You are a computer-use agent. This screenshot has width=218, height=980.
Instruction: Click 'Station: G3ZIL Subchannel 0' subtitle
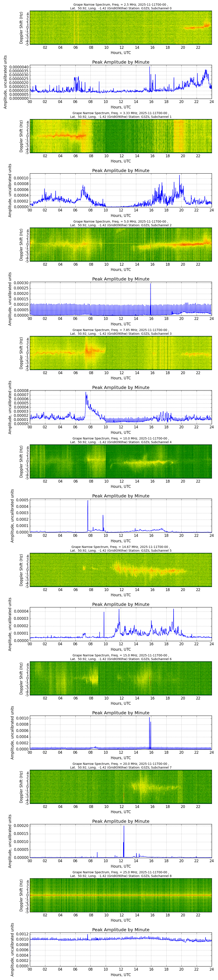pos(150,8)
